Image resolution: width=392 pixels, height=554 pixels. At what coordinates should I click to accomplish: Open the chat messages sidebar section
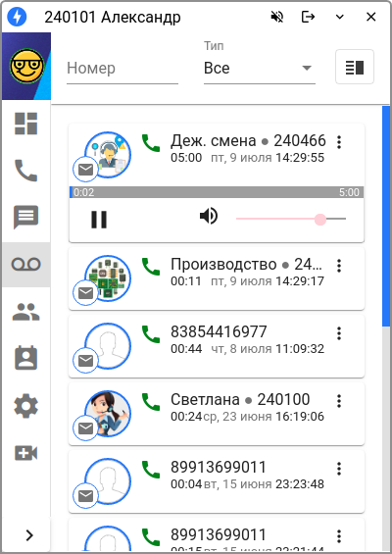coord(25,217)
